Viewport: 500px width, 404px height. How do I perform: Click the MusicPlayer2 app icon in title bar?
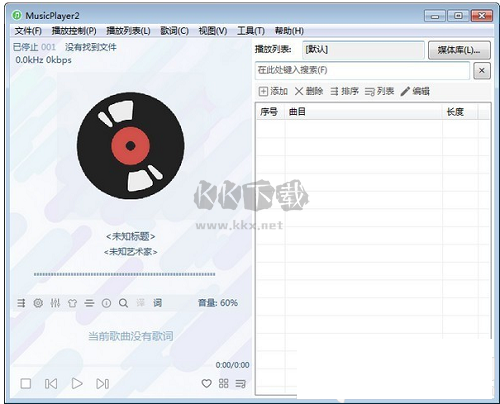click(16, 15)
